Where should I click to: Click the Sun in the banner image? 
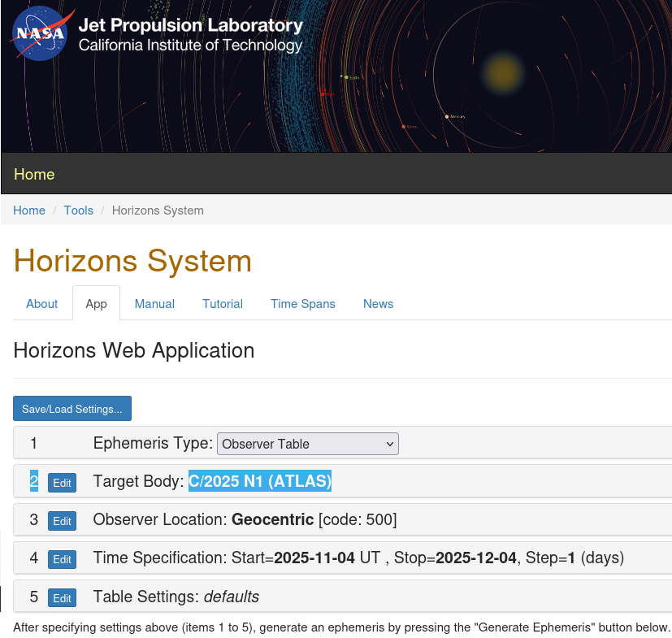click(x=503, y=73)
